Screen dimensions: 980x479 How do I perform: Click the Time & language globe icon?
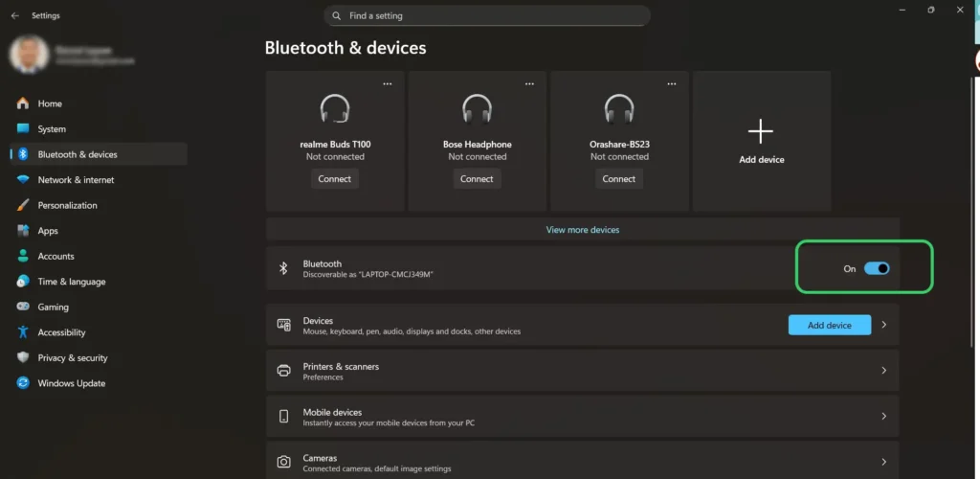point(23,282)
